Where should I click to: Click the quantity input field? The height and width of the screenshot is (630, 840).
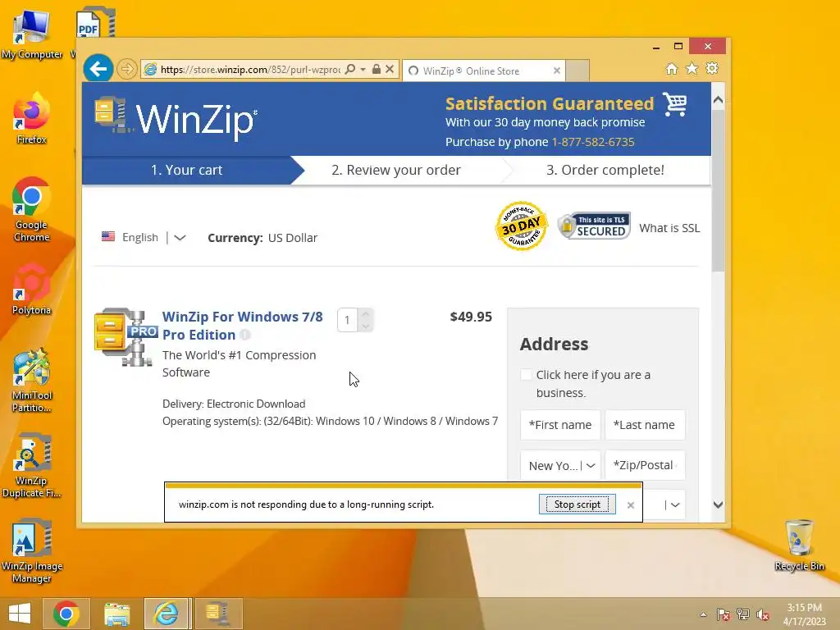347,321
